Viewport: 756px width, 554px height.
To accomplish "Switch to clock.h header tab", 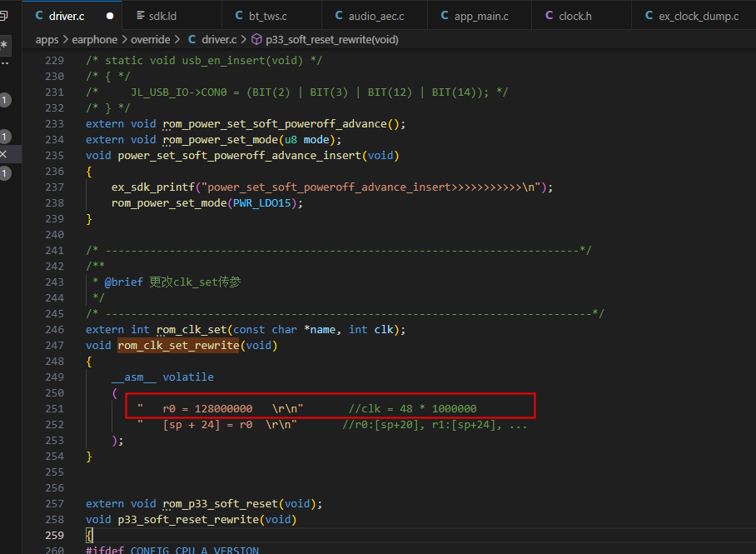I will [x=581, y=16].
